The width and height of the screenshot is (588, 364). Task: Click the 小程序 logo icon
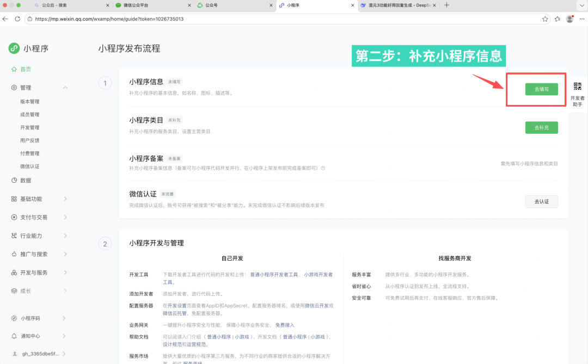[14, 48]
